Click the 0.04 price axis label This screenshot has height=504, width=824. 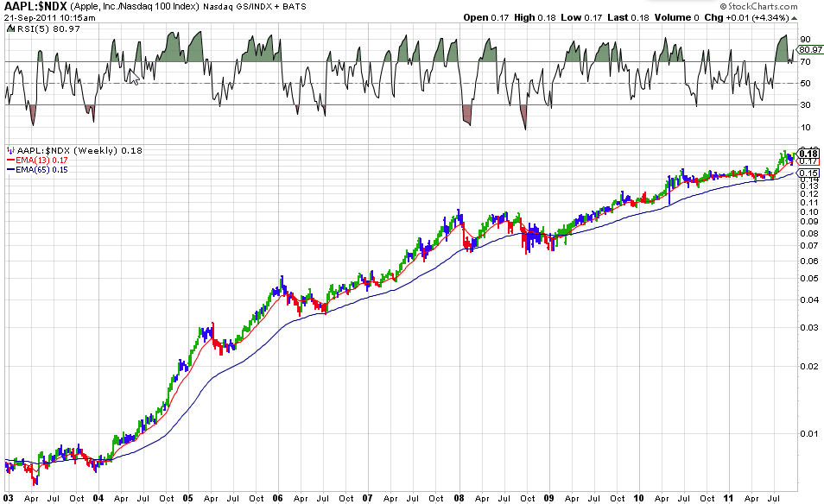(809, 299)
